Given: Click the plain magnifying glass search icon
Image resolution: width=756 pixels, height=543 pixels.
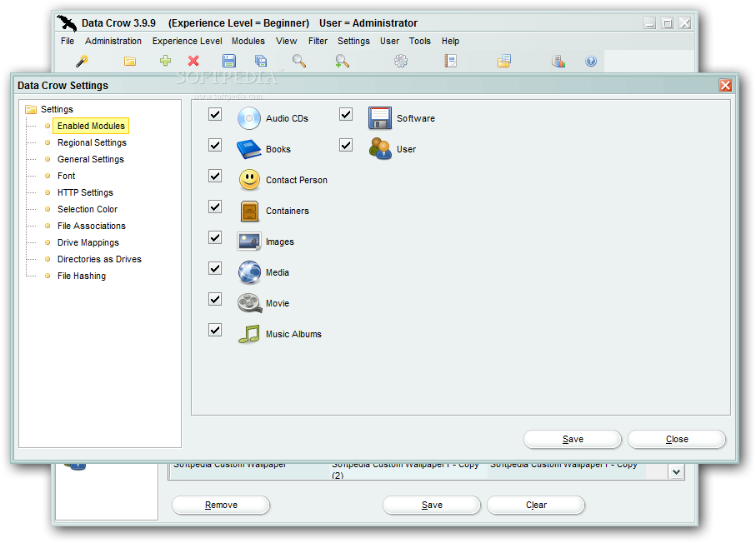Looking at the screenshot, I should (x=299, y=61).
